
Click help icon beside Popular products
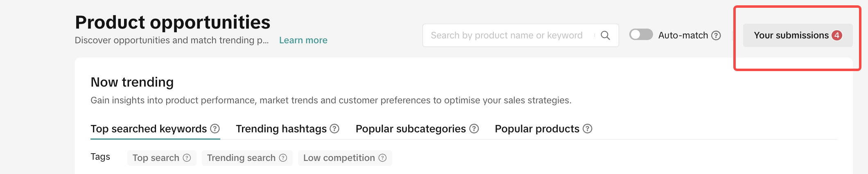click(588, 129)
